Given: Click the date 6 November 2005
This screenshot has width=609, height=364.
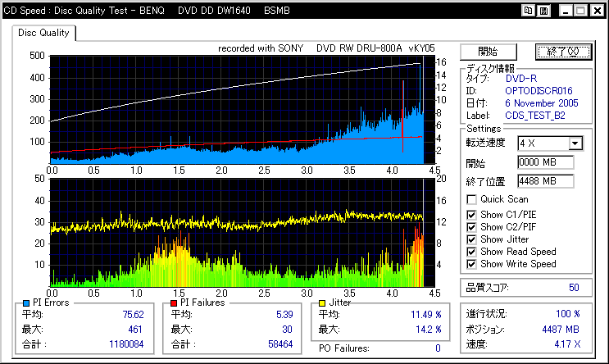Looking at the screenshot, I should coord(542,103).
